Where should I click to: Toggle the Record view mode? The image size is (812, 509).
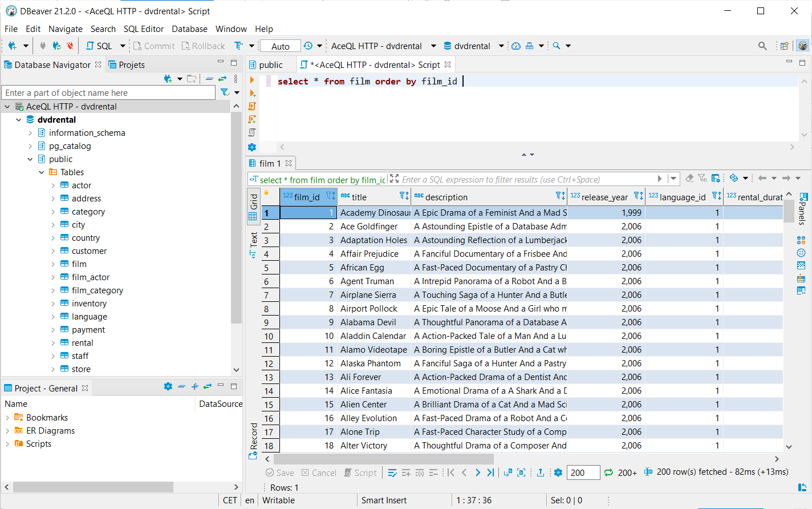tap(253, 441)
